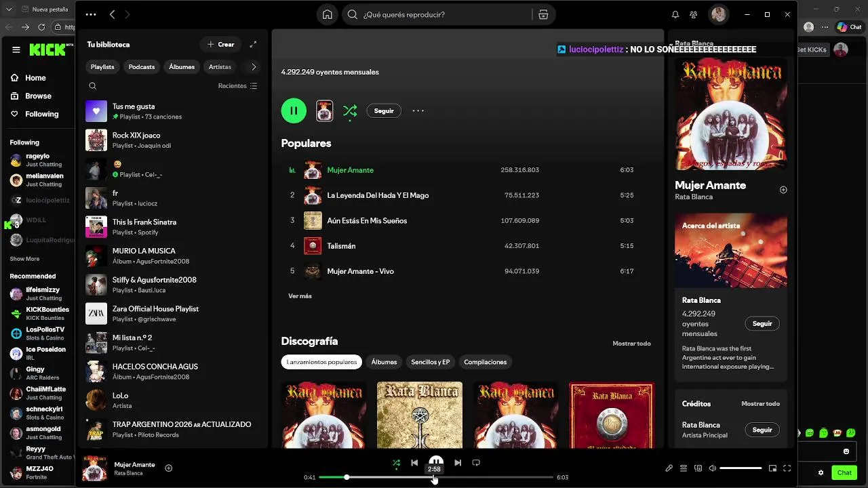The width and height of the screenshot is (868, 488).
Task: Open asmongold channel in Kick sidebar
Action: tap(37, 433)
